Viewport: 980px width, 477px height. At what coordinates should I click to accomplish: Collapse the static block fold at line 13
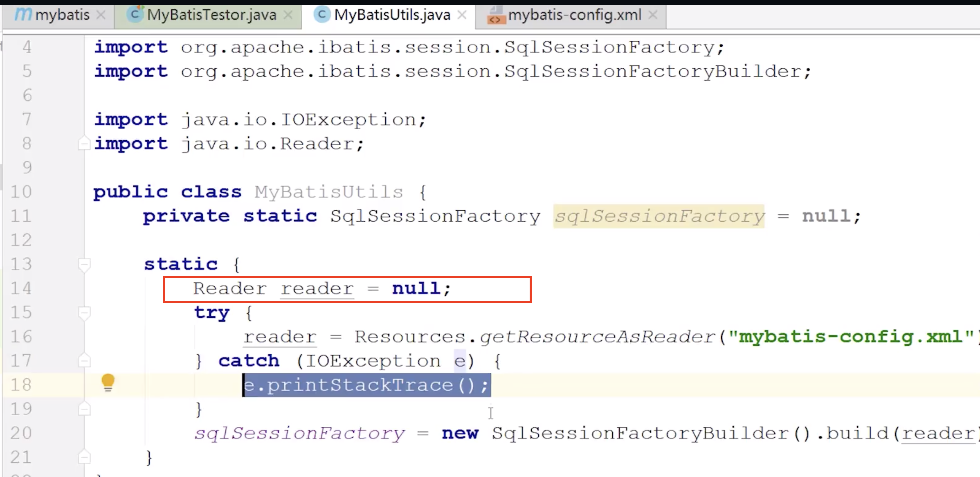pos(84,265)
